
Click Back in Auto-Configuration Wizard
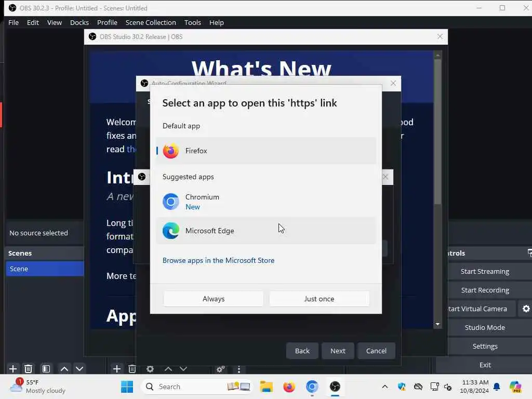point(302,351)
